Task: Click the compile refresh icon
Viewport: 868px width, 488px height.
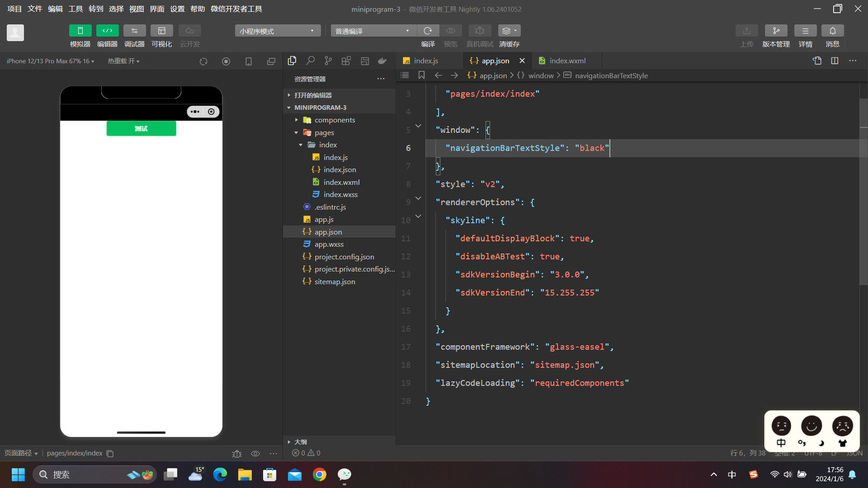Action: [x=428, y=31]
